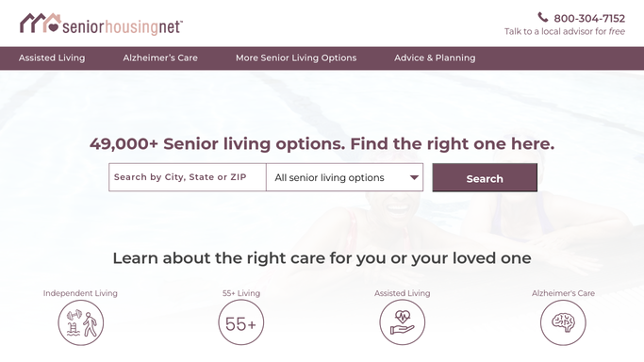
Task: Open Advice & Planning menu
Action: pos(435,58)
